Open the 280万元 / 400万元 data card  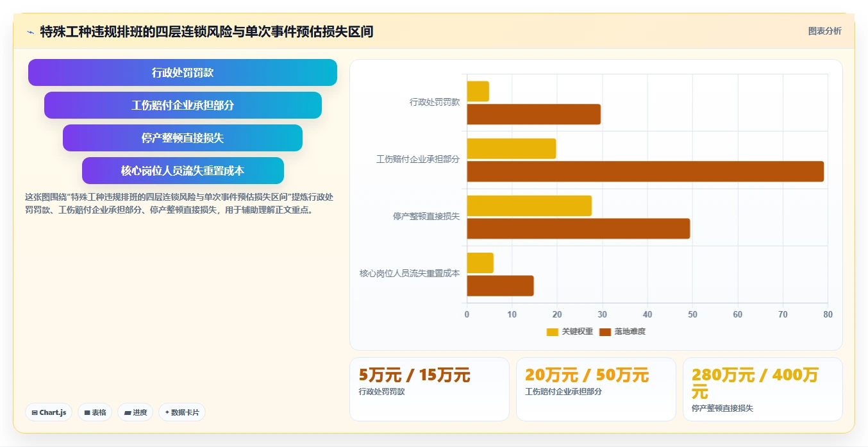click(x=763, y=389)
